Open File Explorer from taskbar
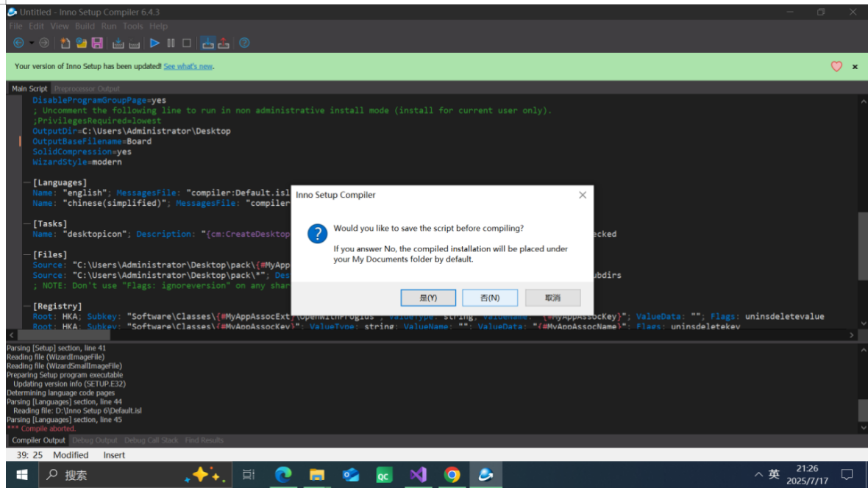Screen dimensions: 868x491 [x=316, y=474]
